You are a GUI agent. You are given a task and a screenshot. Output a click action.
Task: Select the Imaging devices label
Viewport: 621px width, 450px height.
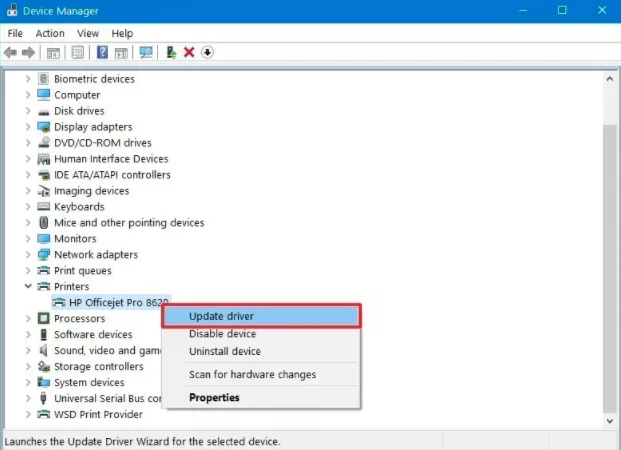point(91,191)
